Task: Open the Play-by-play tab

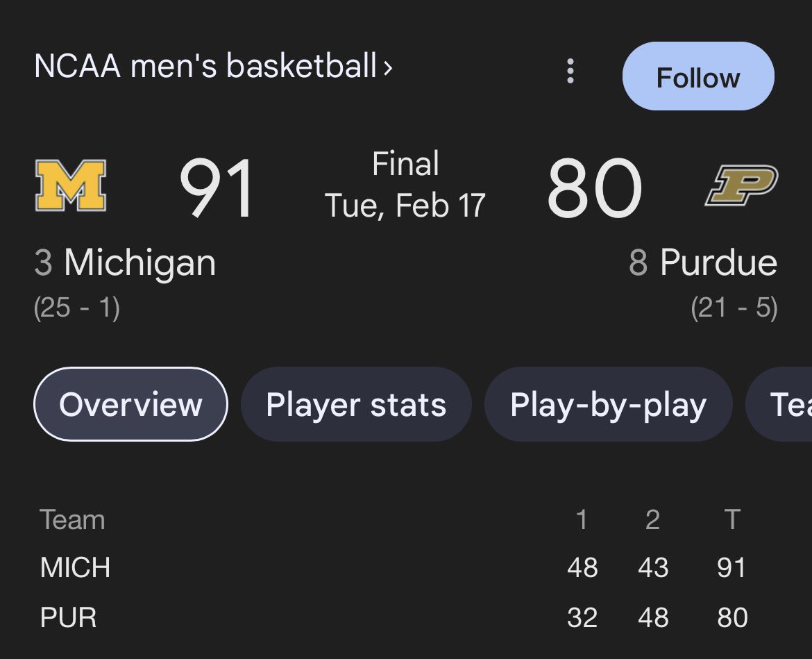Action: 608,404
